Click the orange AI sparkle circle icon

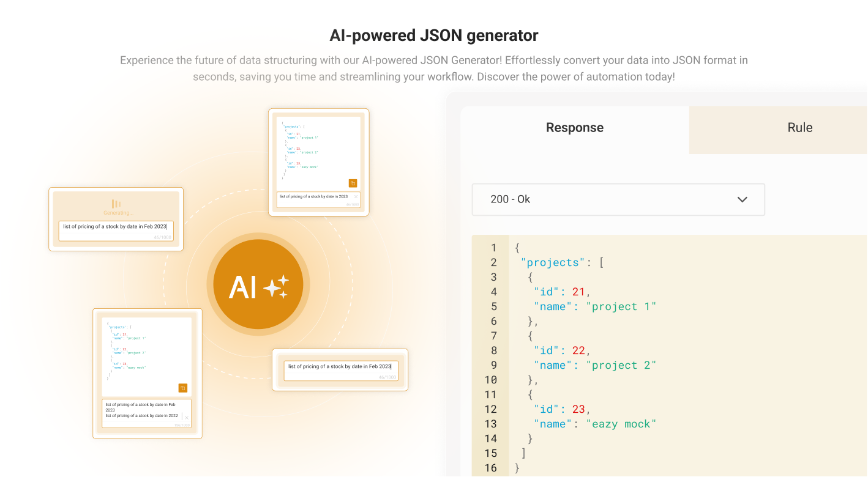point(258,286)
